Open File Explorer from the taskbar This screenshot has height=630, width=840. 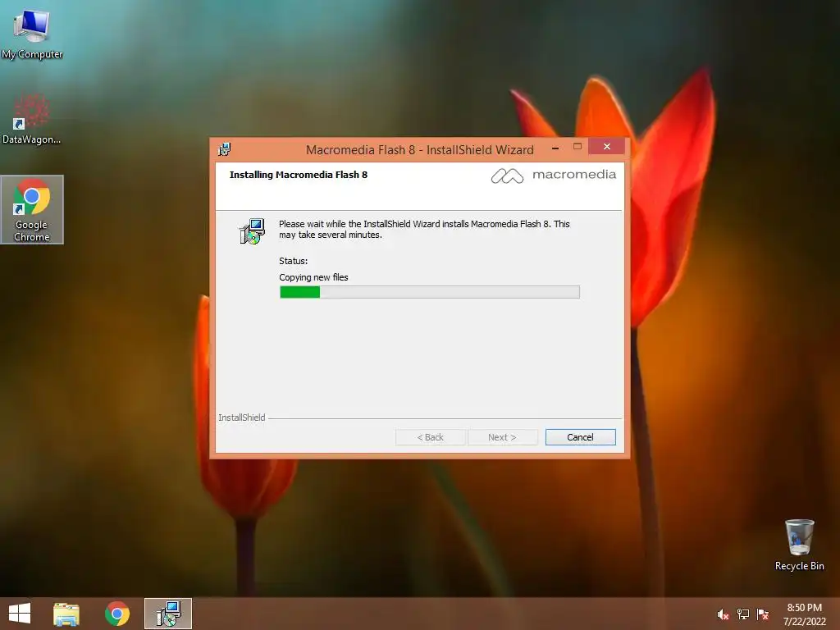tap(66, 614)
